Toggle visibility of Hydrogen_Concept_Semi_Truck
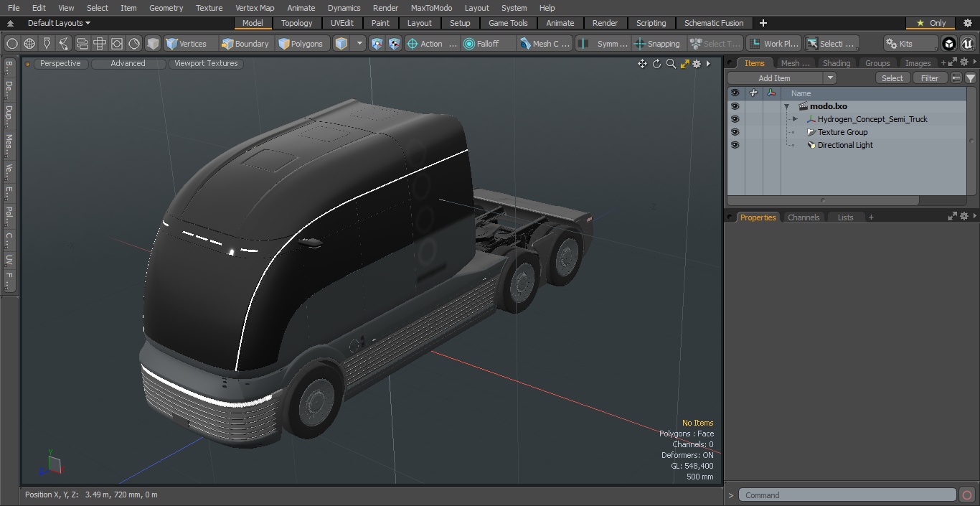The image size is (980, 506). [x=735, y=119]
